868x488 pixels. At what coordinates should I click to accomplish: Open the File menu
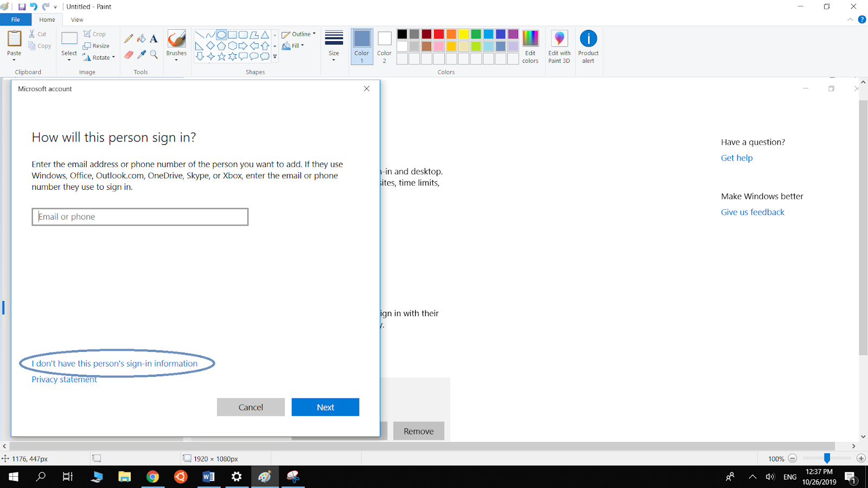tap(16, 20)
